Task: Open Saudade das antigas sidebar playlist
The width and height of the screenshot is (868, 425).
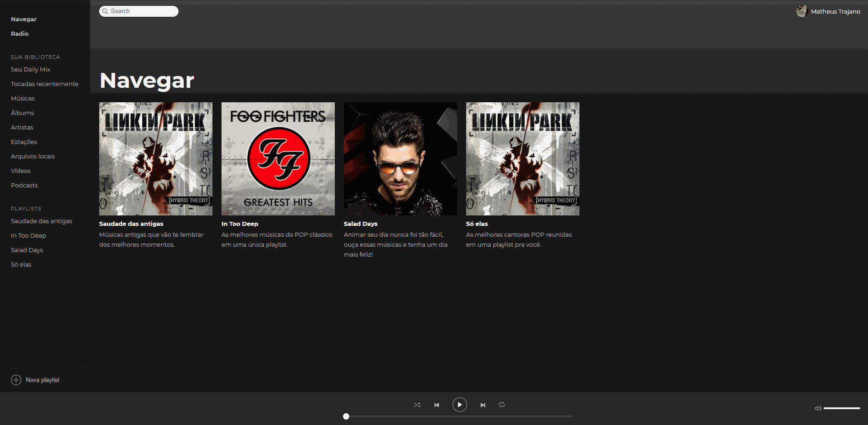Action: (x=41, y=221)
